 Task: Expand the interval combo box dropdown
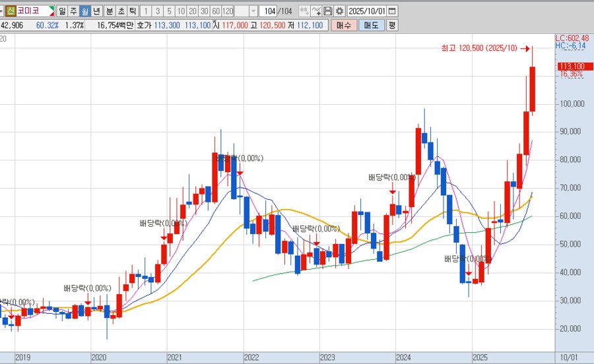tap(253, 11)
